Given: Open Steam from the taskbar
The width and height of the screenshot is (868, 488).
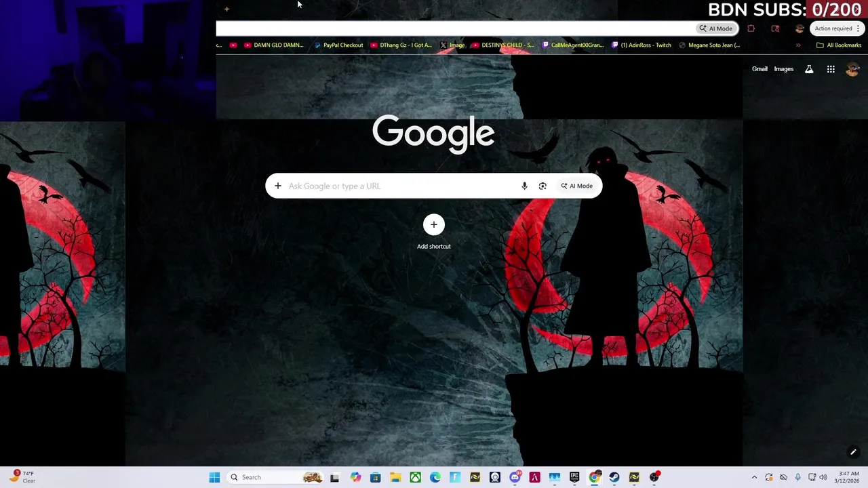Looking at the screenshot, I should pos(614,477).
